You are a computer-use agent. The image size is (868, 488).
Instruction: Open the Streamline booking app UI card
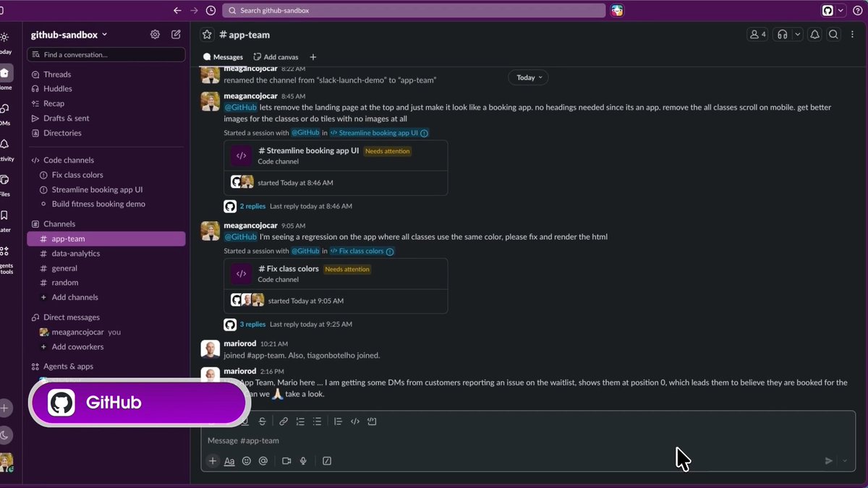click(336, 168)
